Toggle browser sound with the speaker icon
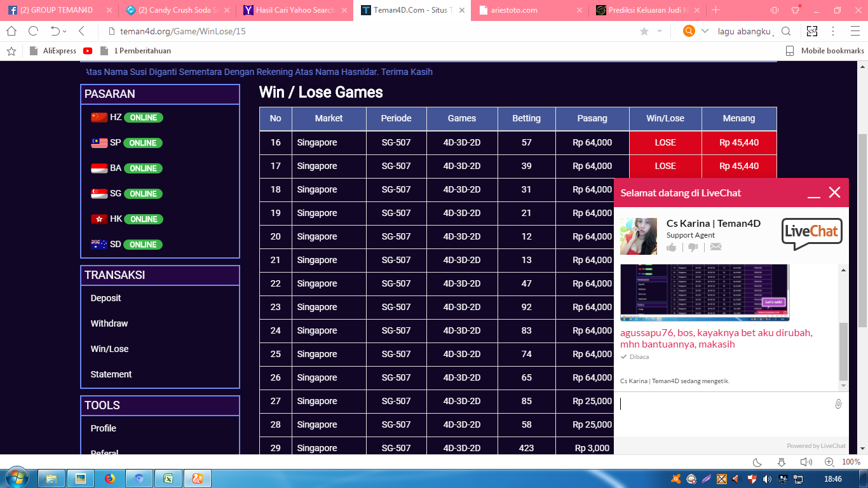This screenshot has width=868, height=488. [806, 462]
